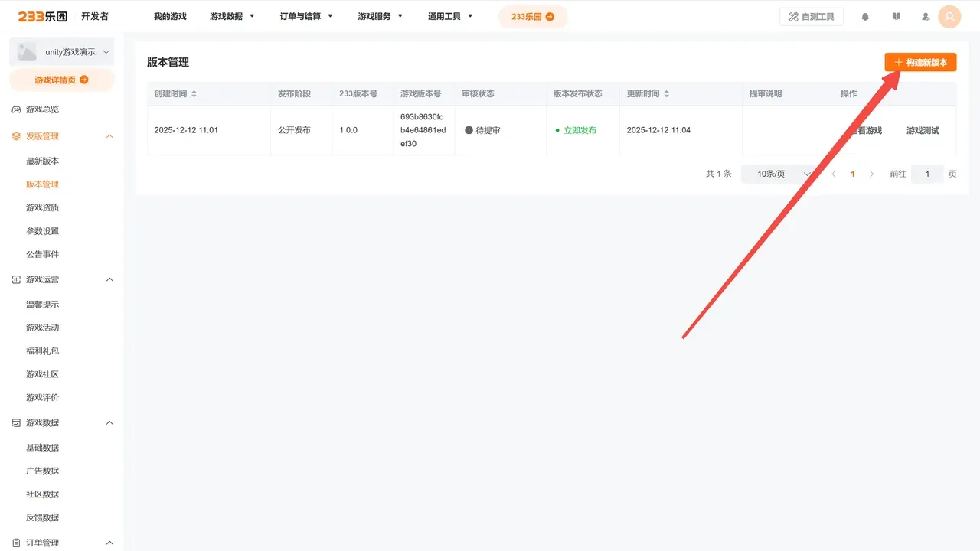The image size is (980, 551).
Task: Click the notification bell icon
Action: click(865, 17)
